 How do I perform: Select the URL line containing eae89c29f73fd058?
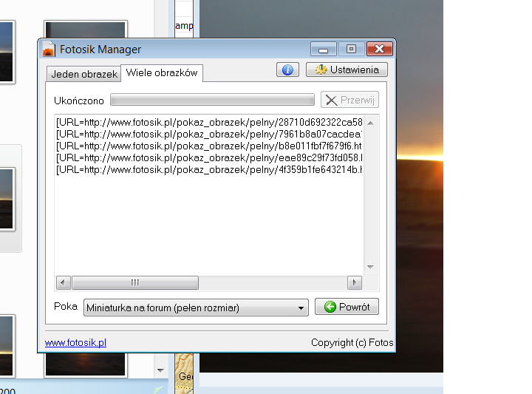click(209, 158)
